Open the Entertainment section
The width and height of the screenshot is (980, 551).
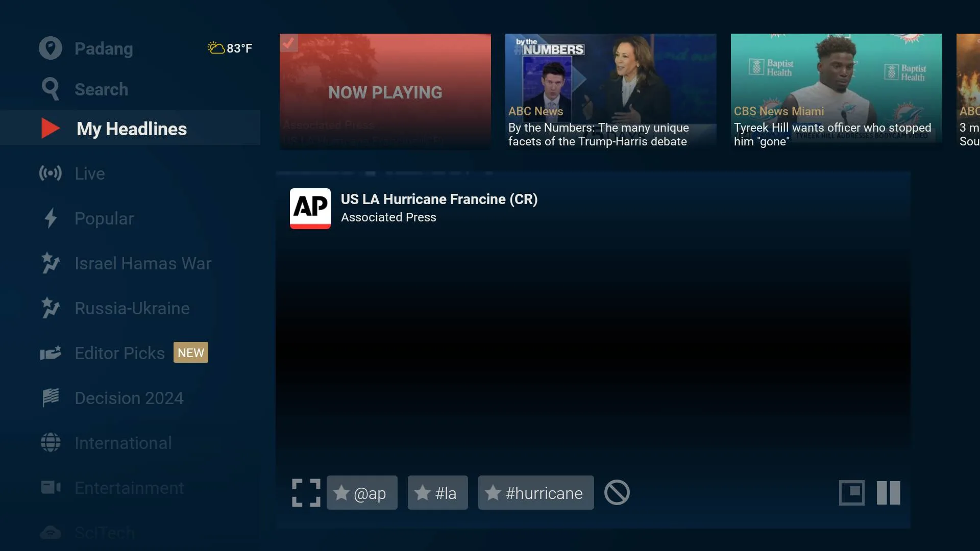coord(130,488)
